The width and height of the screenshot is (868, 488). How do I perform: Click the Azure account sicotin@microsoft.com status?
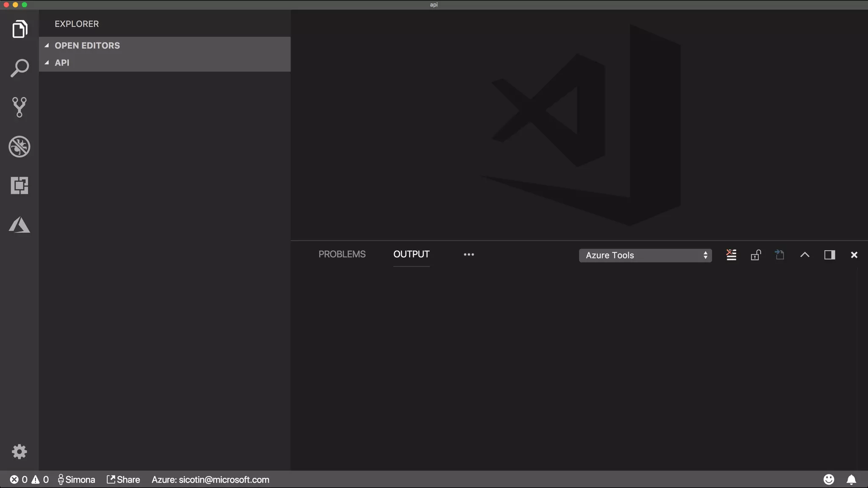pyautogui.click(x=210, y=480)
